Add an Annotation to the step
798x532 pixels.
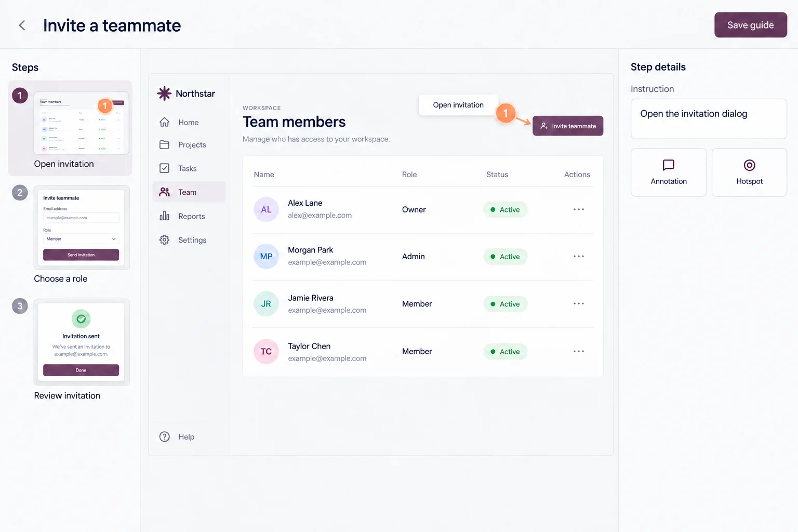pyautogui.click(x=669, y=172)
